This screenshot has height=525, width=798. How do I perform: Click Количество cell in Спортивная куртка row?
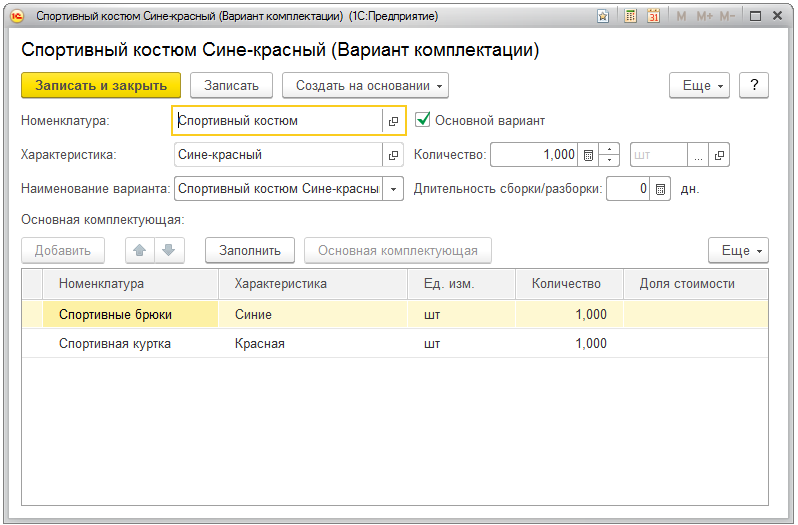tap(569, 343)
